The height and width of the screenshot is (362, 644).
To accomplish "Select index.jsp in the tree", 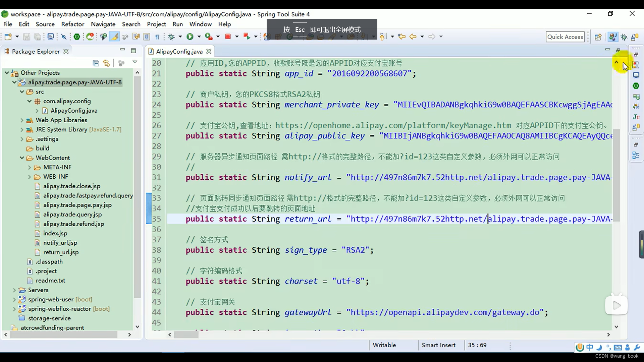I will pos(55,233).
